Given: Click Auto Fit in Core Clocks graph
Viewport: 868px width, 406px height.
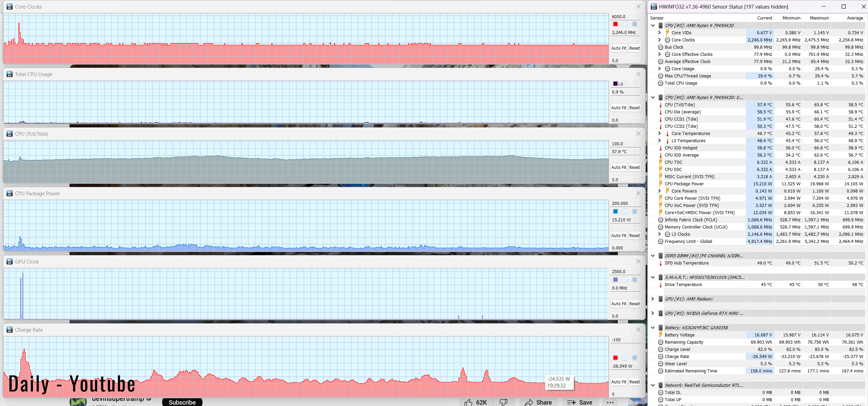Looking at the screenshot, I should (619, 48).
